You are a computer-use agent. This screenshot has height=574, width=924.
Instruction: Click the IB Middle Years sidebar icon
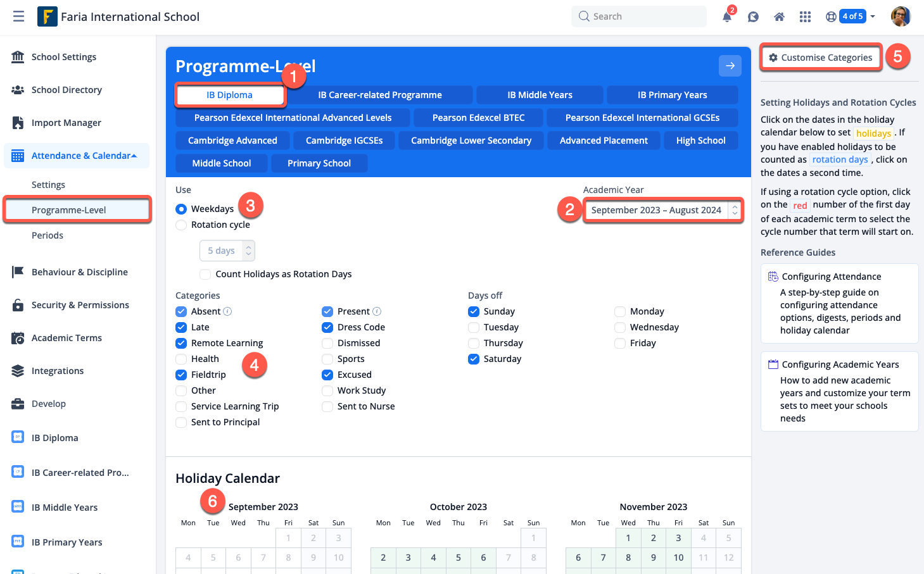[x=18, y=507]
